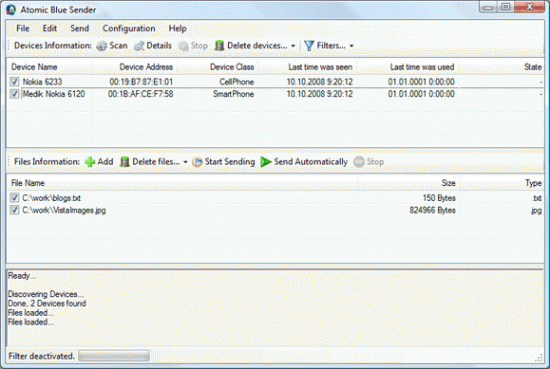The image size is (550, 369).
Task: Uncheck the blogs.txt file checkbox
Action: 14,198
